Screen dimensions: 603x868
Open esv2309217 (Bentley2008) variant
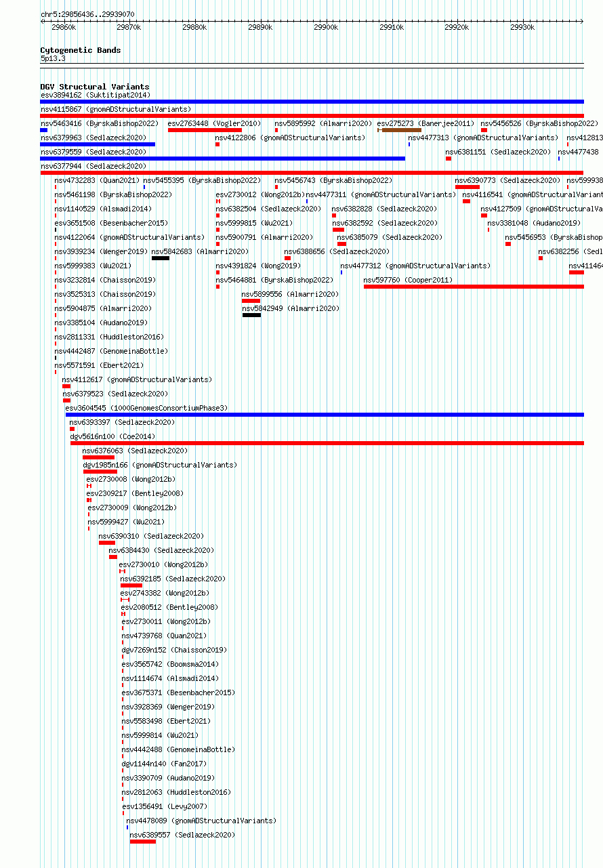[x=135, y=494]
